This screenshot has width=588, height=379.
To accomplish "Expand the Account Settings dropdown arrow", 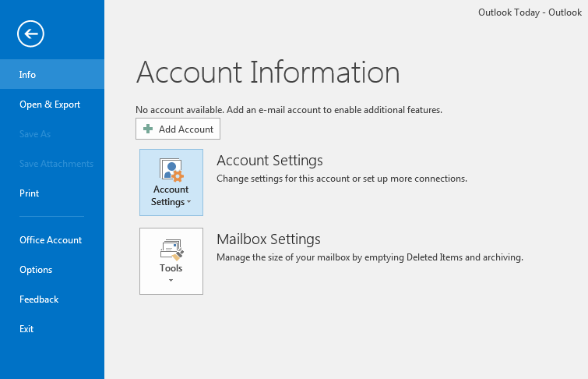I will pos(188,203).
